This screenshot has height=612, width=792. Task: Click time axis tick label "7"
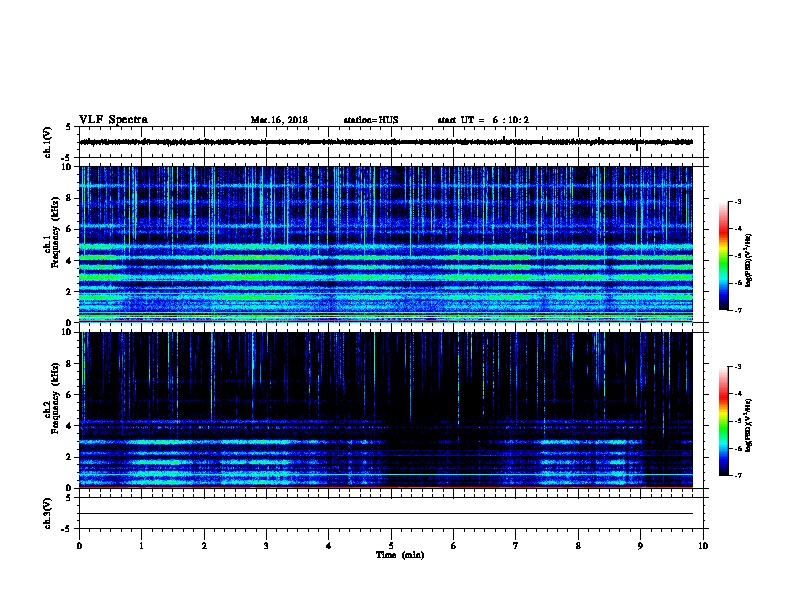[516, 546]
